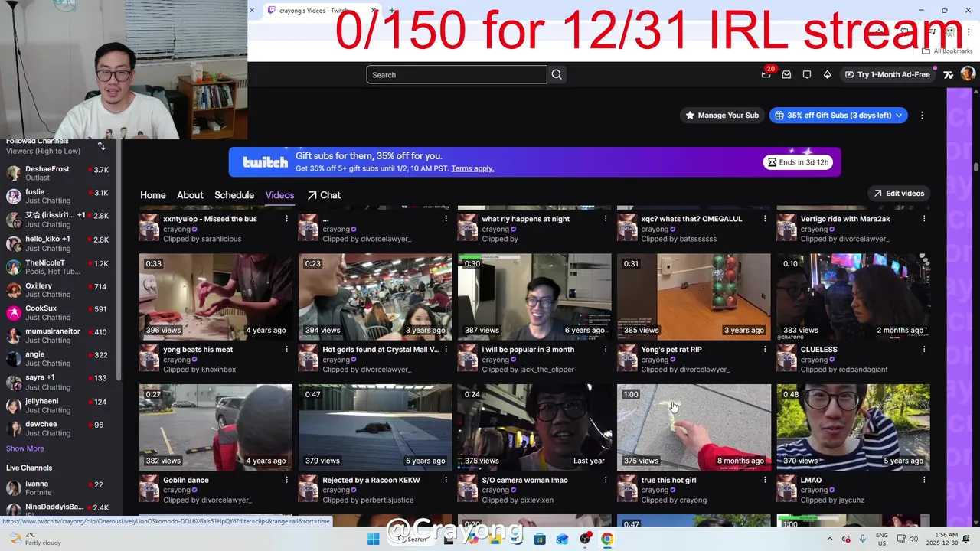980x551 pixels.
Task: Play the 'Yong's pet rat RIP' clip thumbnail
Action: 694,296
